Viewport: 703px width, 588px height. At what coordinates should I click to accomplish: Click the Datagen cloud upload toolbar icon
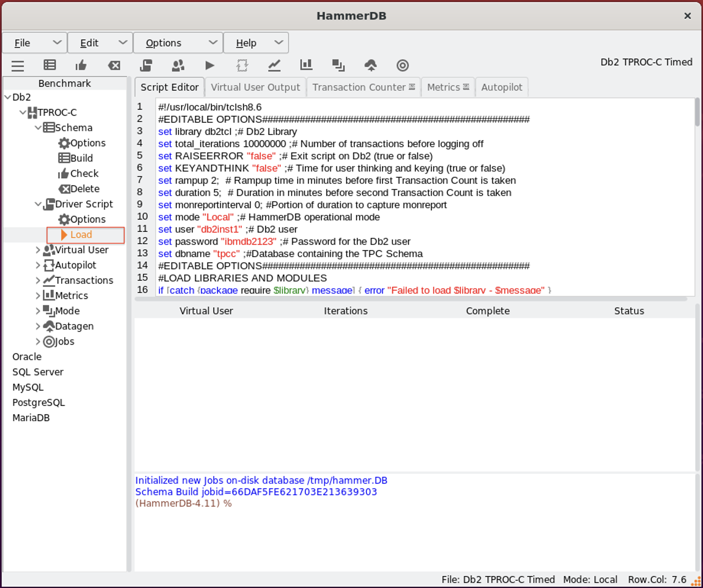point(370,65)
